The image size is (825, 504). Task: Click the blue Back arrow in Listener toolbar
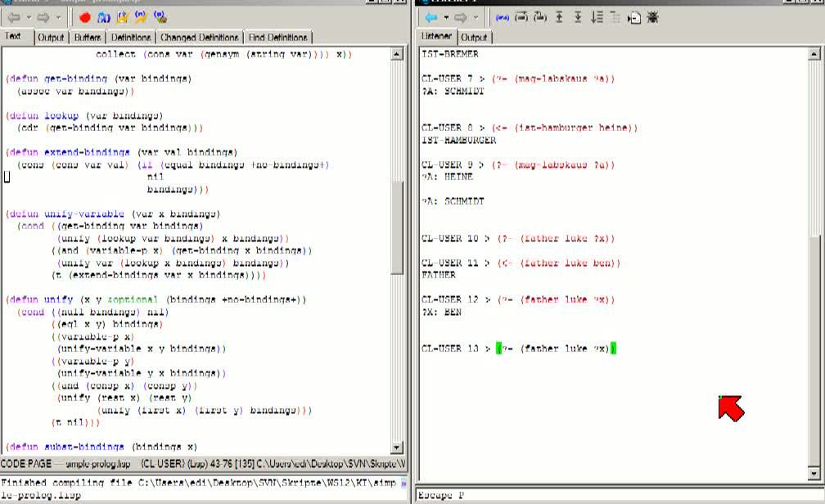(431, 18)
